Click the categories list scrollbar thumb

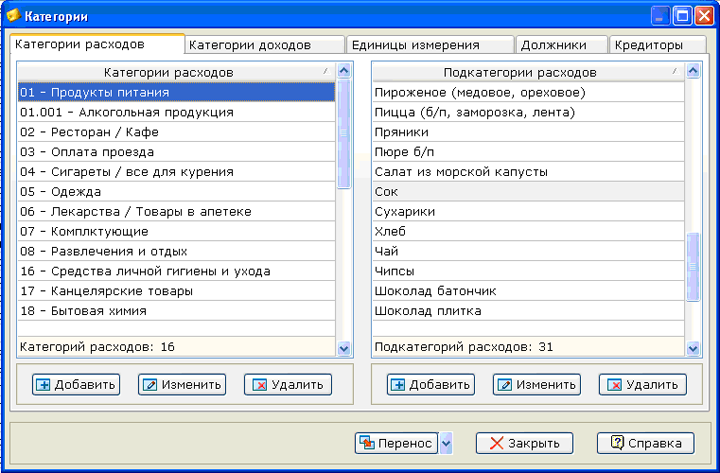click(x=344, y=133)
